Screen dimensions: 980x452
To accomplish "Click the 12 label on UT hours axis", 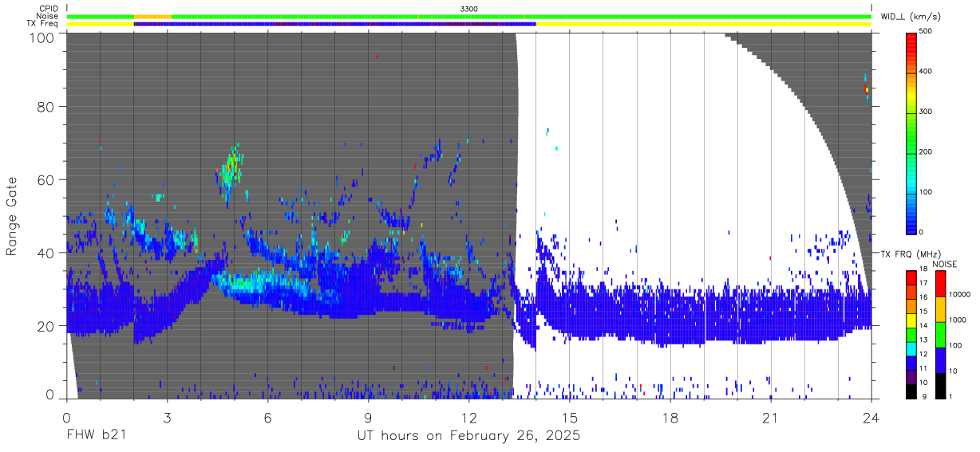I will tap(469, 418).
